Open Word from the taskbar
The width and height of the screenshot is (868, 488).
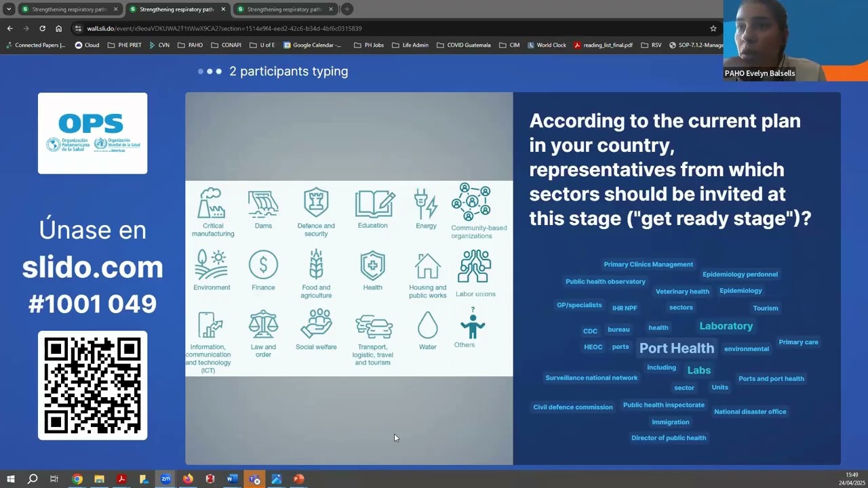coord(232,479)
